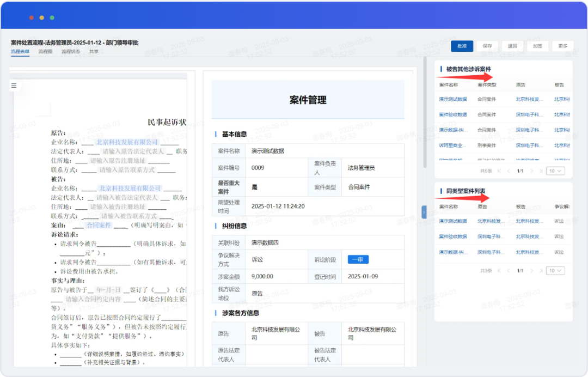Click 案件类型 column header in 被告其他涉诉案件 table
588x377 pixels.
(487, 85)
